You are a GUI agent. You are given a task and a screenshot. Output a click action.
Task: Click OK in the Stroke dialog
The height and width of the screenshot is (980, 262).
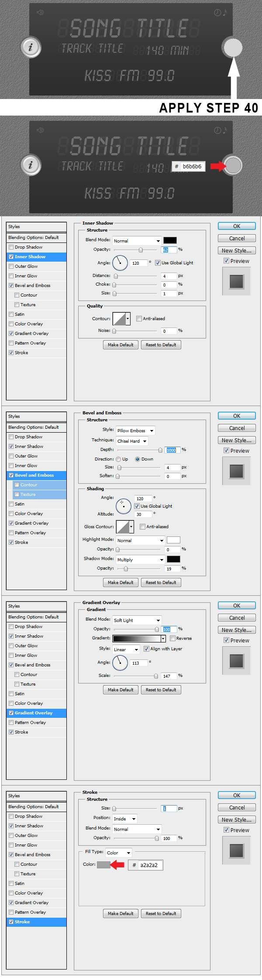coord(237,796)
